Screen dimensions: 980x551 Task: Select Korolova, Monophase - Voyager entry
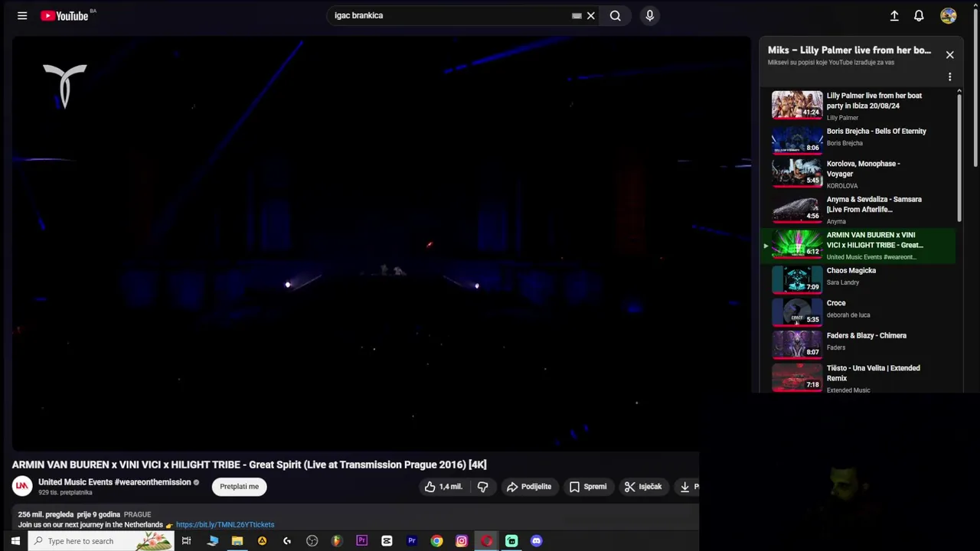pyautogui.click(x=857, y=174)
